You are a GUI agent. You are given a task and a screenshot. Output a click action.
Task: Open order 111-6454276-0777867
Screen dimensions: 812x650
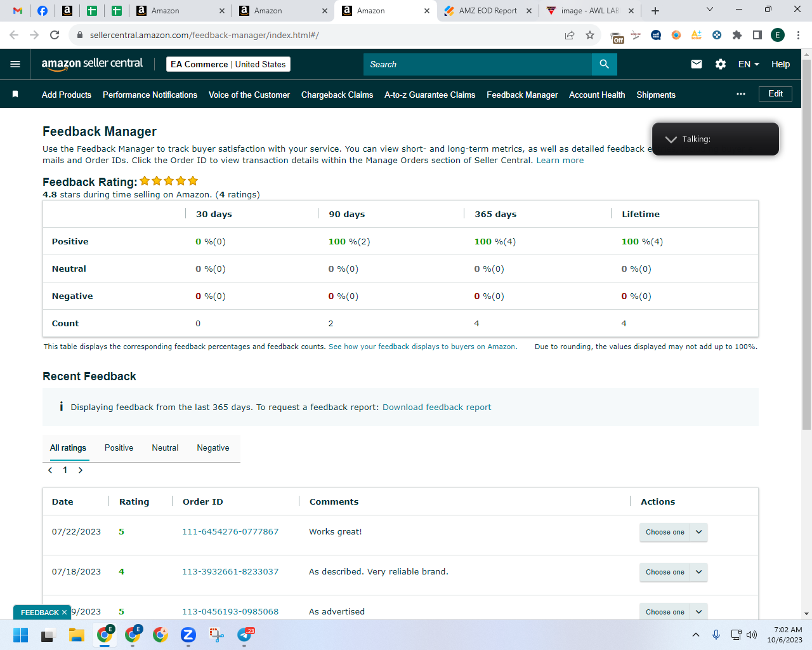click(x=230, y=531)
